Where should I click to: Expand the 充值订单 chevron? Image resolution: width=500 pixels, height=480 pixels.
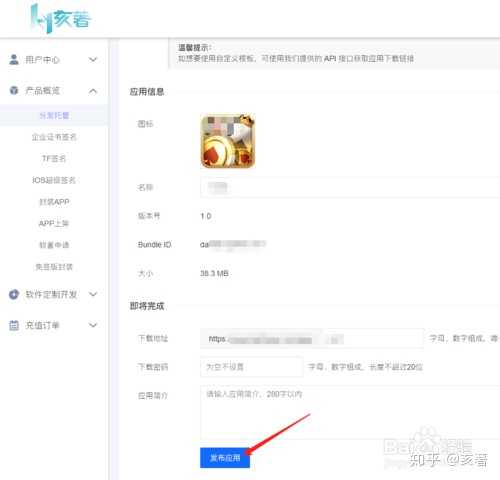click(93, 325)
